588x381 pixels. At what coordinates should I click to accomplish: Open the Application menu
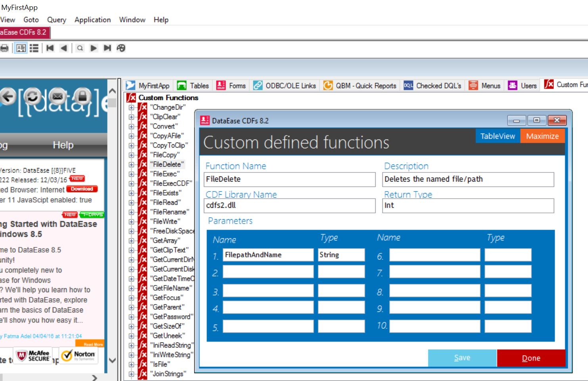point(93,20)
